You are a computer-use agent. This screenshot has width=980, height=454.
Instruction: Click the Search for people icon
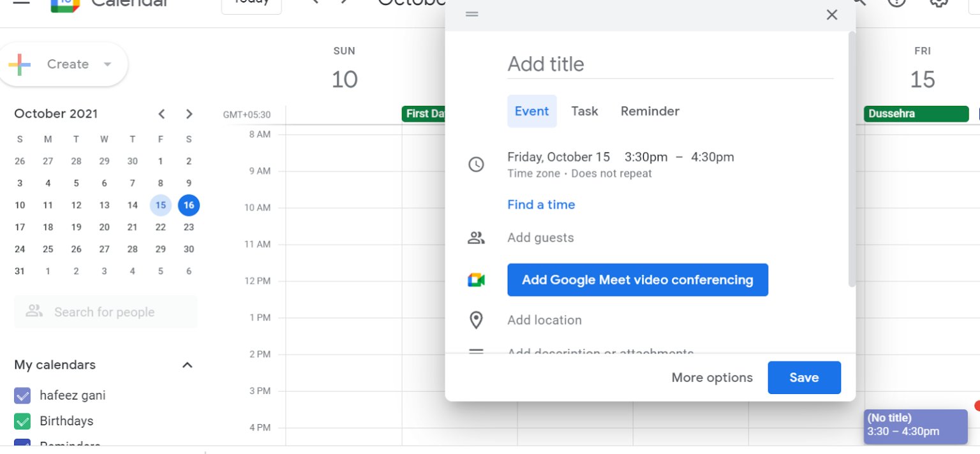[x=34, y=311]
